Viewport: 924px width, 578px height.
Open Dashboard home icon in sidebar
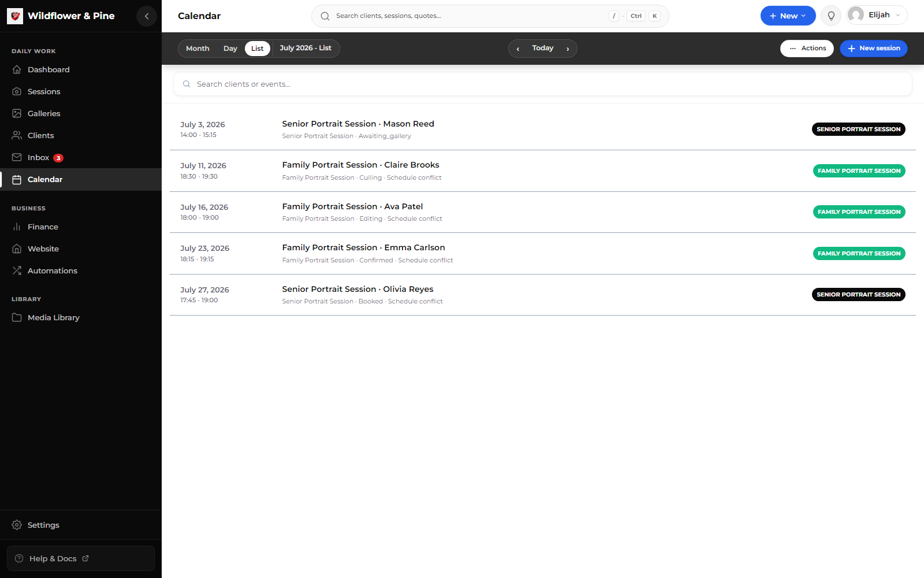click(17, 69)
